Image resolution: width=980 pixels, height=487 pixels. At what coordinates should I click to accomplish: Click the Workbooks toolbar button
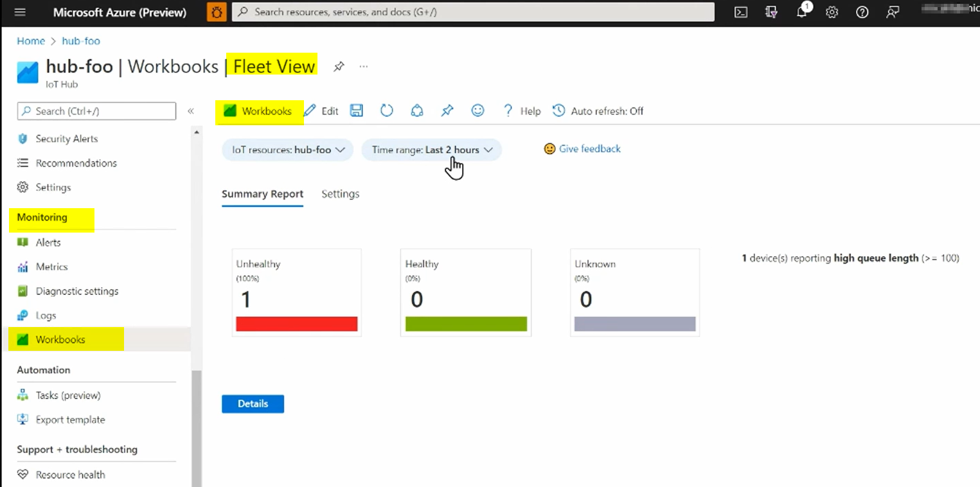click(258, 111)
